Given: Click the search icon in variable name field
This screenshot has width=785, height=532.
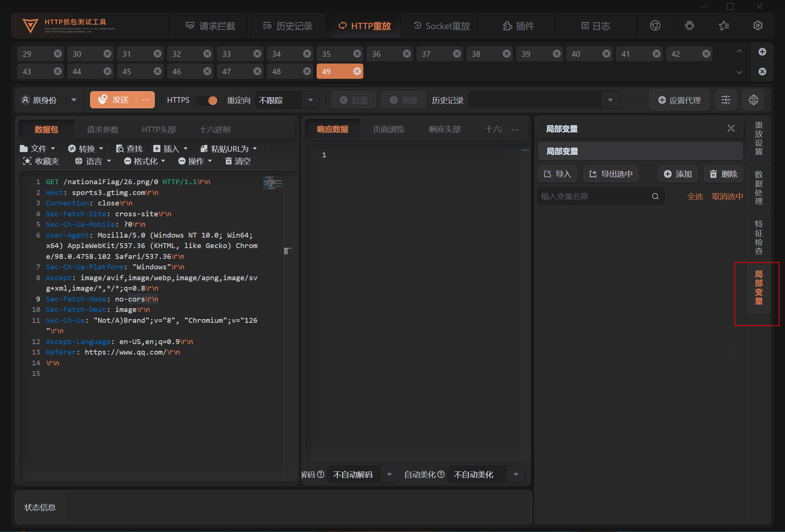Looking at the screenshot, I should pos(655,197).
